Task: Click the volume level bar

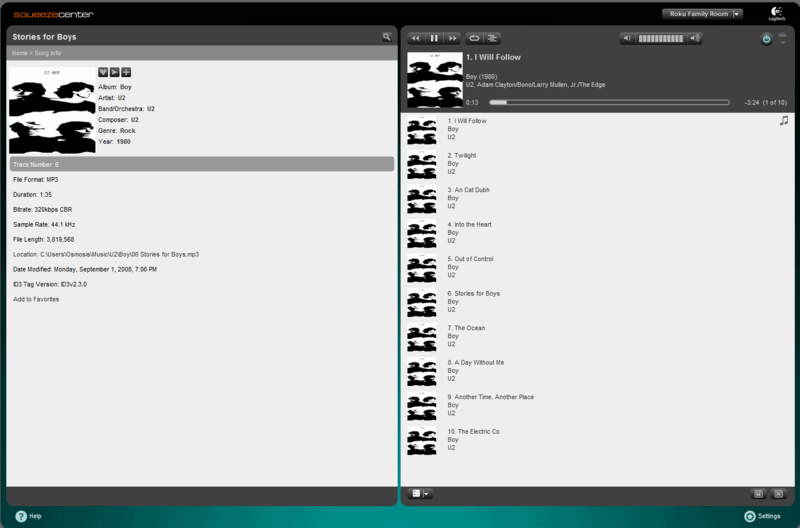Action: 660,38
